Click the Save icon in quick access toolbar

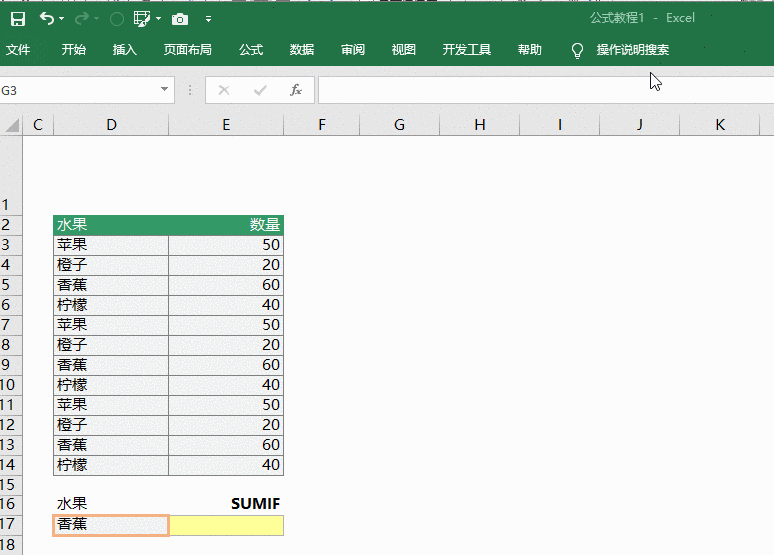pos(17,19)
